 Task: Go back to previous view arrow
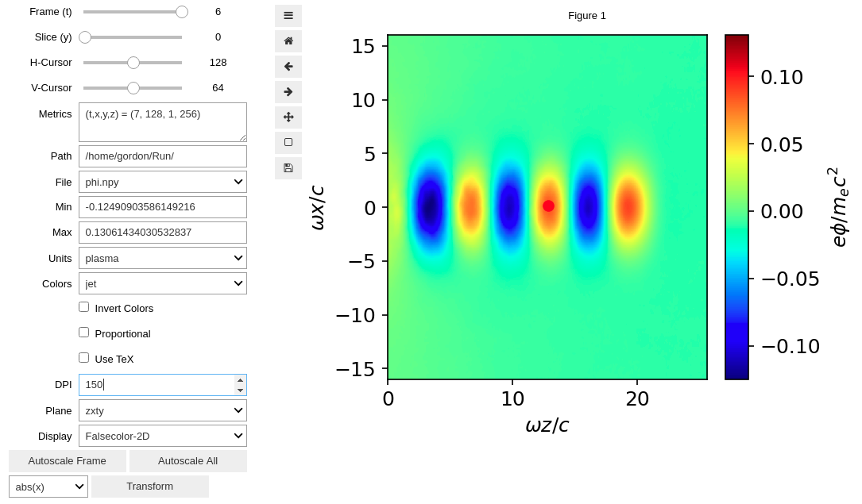[x=288, y=67]
